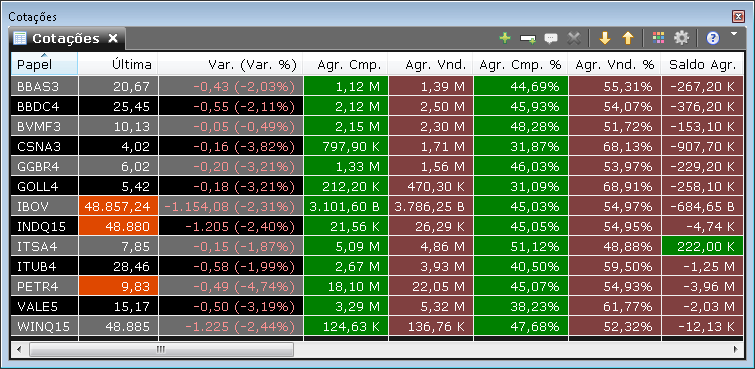Select the BVMF3 ticker
Image resolution: width=755 pixels, height=369 pixels.
(39, 127)
